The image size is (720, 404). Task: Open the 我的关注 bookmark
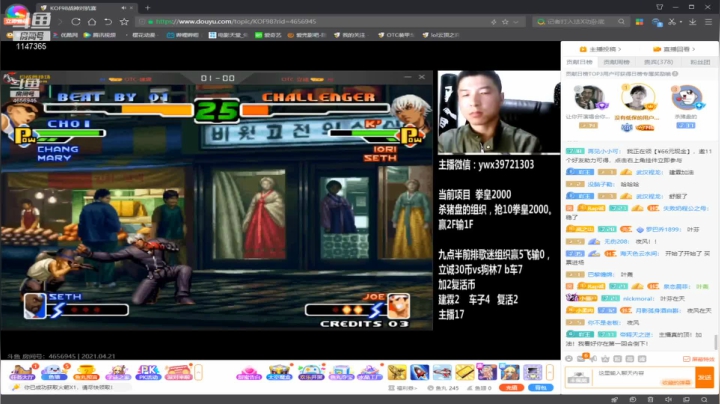349,35
